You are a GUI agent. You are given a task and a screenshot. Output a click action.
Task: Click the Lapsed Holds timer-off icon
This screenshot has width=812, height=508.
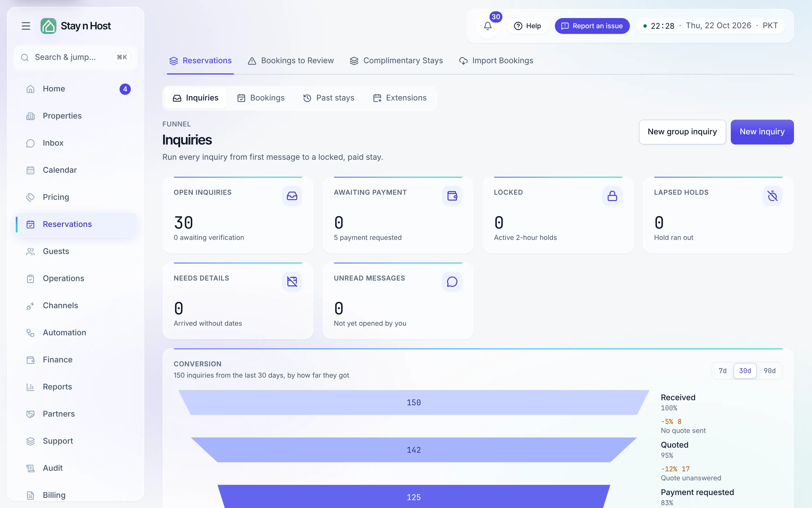click(772, 196)
